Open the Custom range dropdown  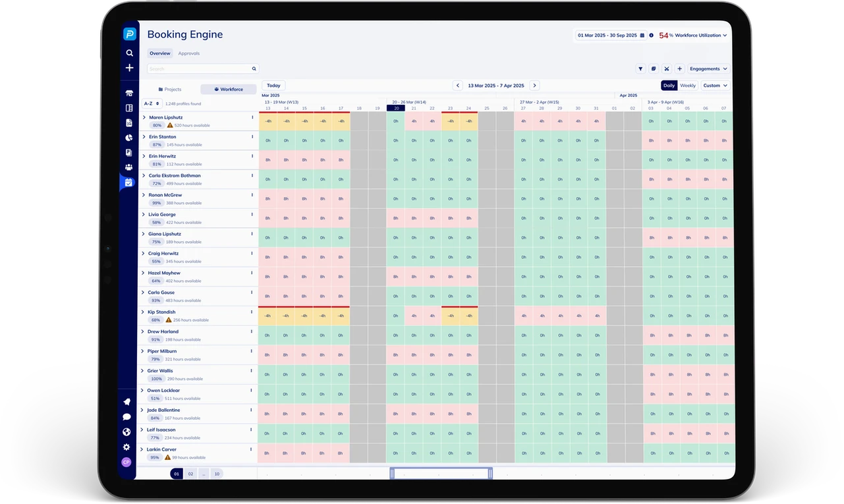(x=715, y=86)
